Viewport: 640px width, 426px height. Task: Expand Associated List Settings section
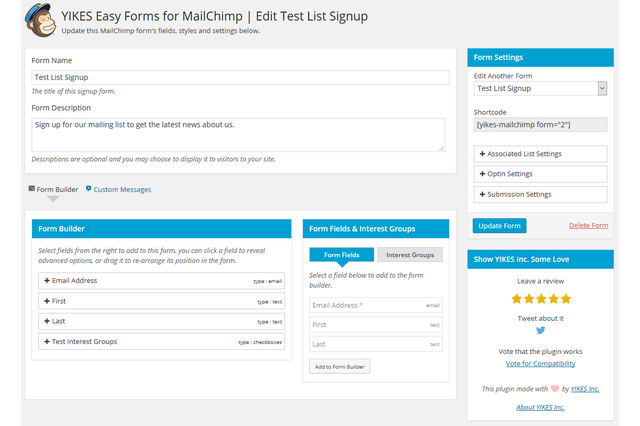point(540,154)
